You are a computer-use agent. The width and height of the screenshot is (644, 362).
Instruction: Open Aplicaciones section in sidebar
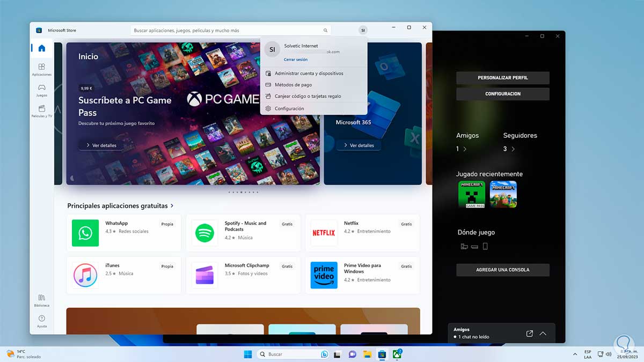[42, 69]
